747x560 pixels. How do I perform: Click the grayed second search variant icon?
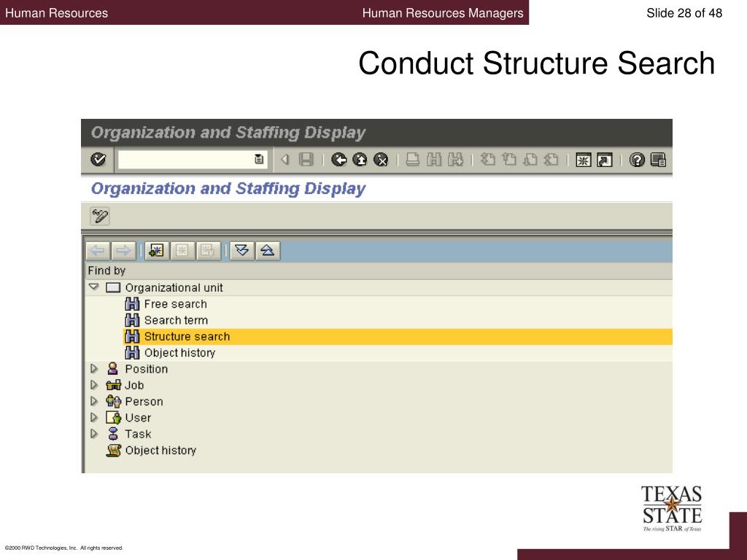(182, 251)
